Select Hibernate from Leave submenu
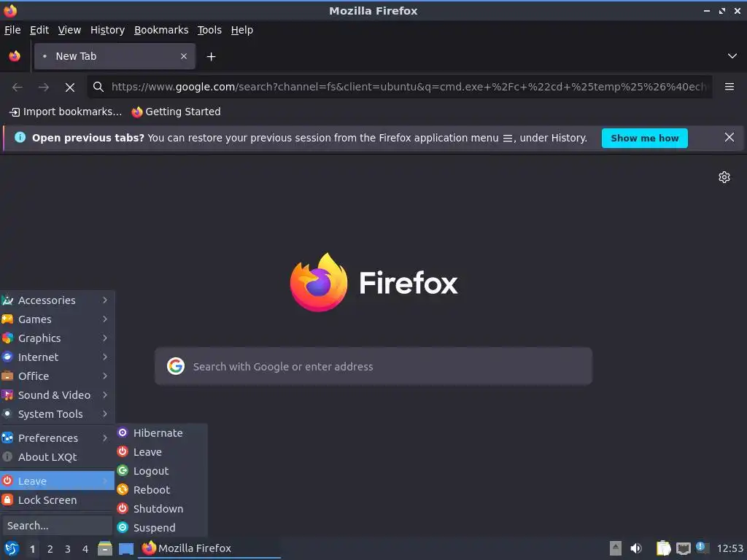 161,433
